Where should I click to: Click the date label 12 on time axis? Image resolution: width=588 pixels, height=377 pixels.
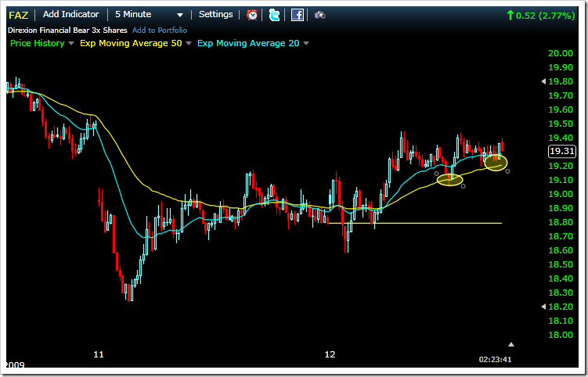[330, 354]
